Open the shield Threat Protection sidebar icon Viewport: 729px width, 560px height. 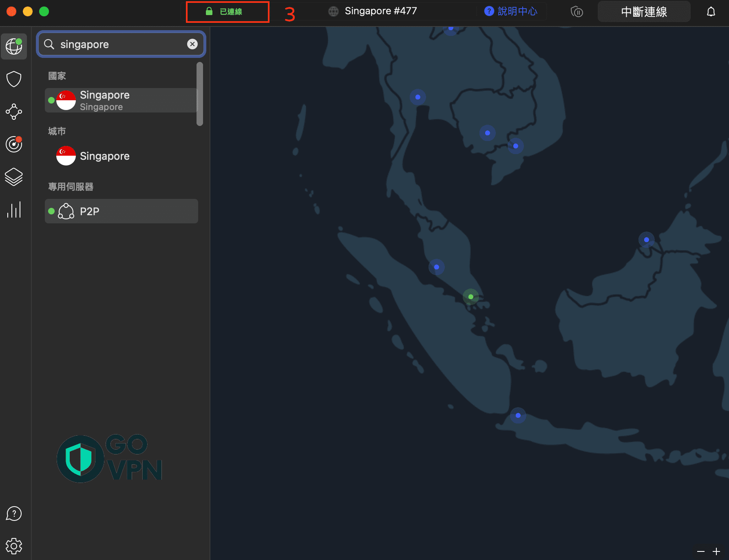click(14, 79)
